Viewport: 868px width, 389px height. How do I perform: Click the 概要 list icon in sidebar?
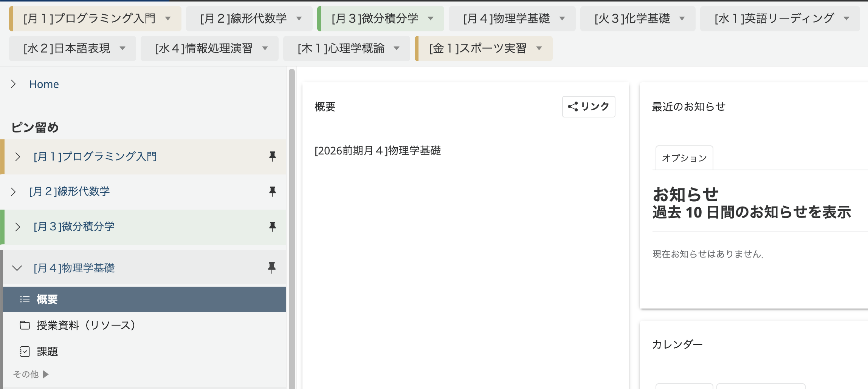click(x=25, y=299)
